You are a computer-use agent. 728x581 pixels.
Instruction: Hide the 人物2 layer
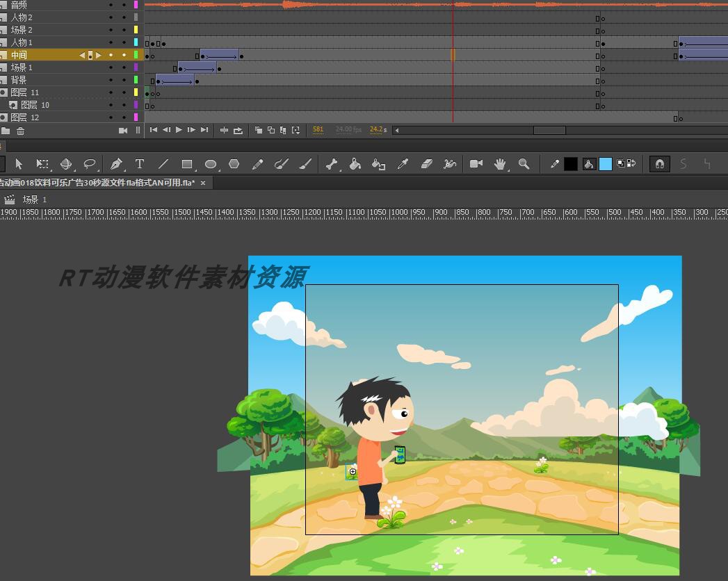111,17
